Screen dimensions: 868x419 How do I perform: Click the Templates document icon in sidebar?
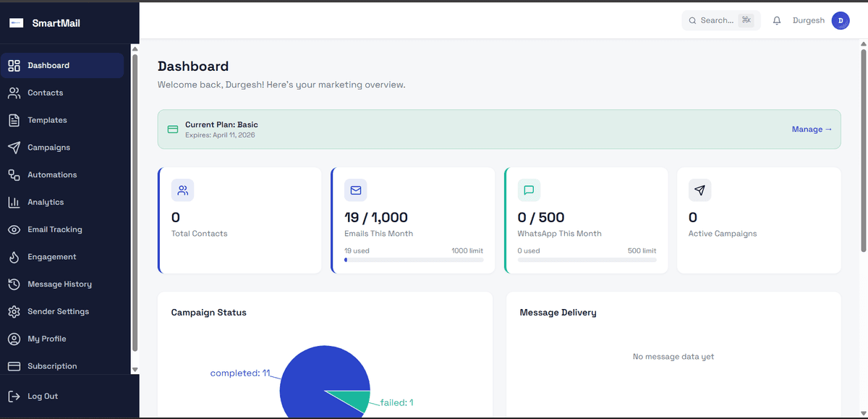pos(14,120)
